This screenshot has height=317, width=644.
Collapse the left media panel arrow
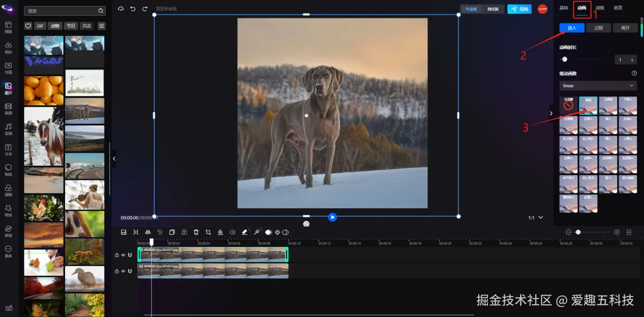(114, 158)
